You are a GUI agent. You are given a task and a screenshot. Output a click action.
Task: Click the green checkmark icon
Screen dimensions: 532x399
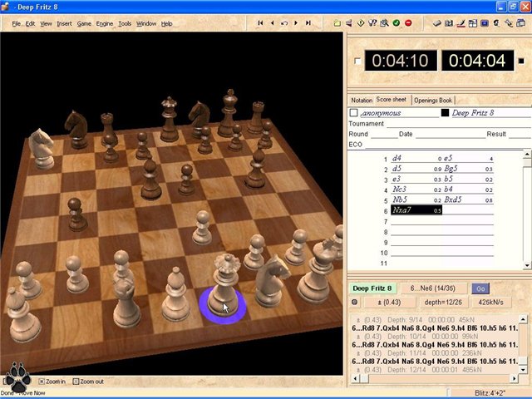tap(397, 23)
